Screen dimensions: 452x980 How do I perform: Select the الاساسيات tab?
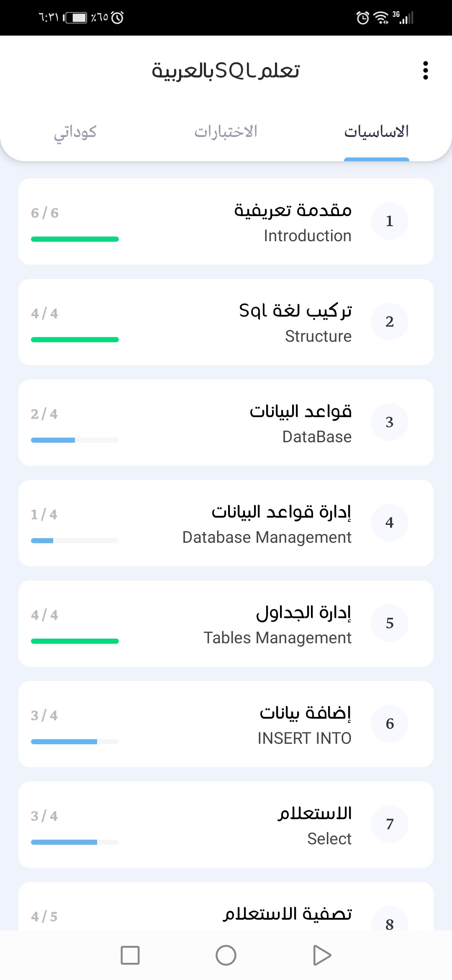tap(376, 132)
